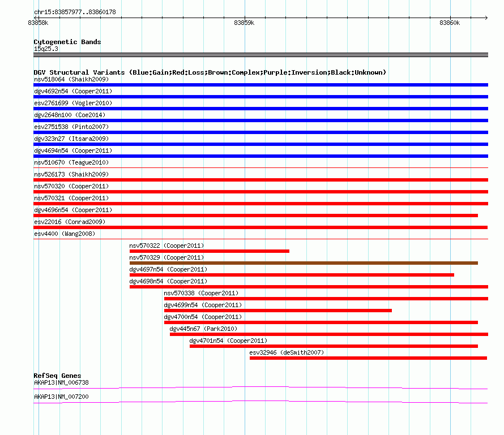Open the nsv570329 (Cooper2011) label
Screen dimensions: 504x435
(x=166, y=257)
